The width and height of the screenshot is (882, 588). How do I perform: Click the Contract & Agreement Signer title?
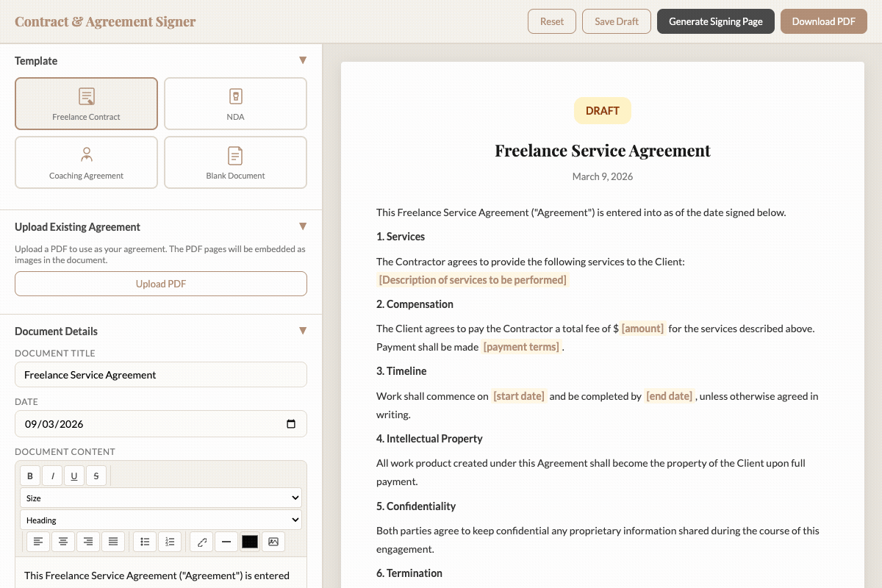click(x=105, y=21)
